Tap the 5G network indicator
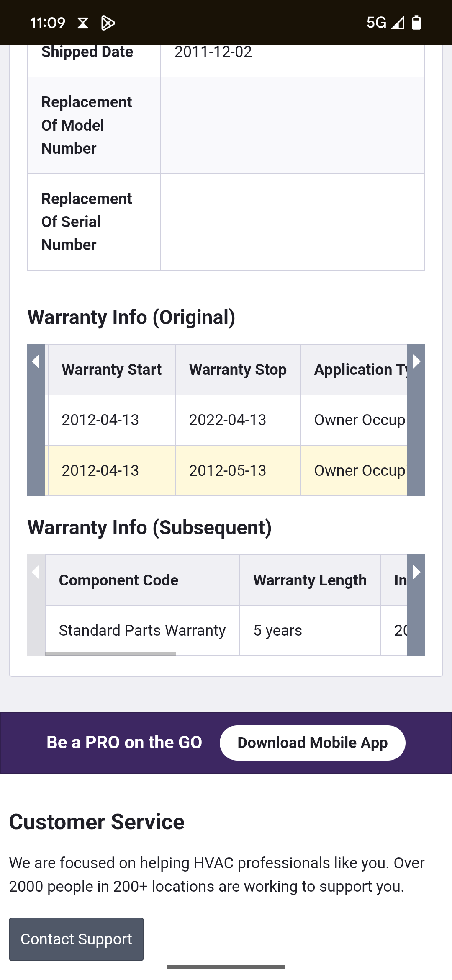Screen dimensions: 452x980 376,23
